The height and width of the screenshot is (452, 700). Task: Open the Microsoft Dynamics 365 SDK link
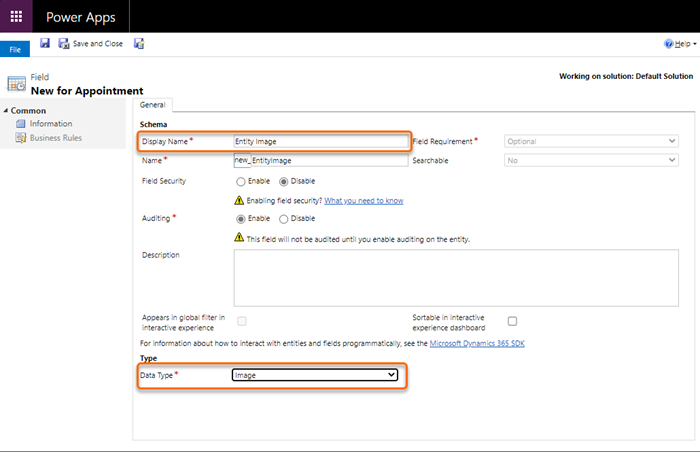[477, 343]
